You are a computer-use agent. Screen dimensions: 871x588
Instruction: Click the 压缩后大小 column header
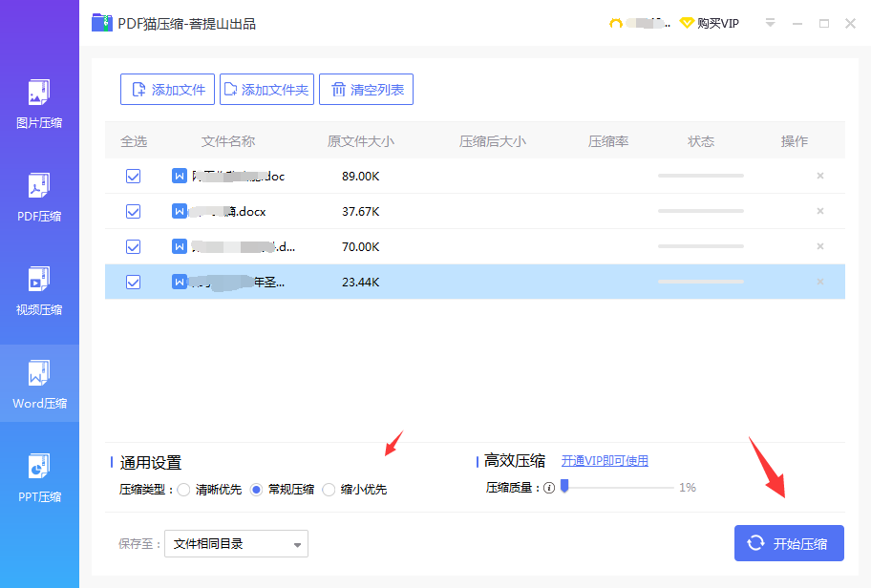tap(493, 141)
